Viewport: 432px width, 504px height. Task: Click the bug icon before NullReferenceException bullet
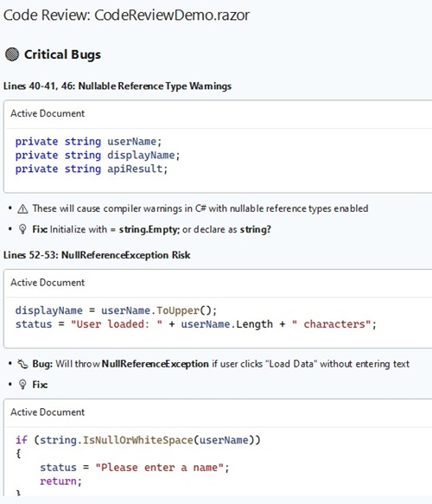pos(22,364)
